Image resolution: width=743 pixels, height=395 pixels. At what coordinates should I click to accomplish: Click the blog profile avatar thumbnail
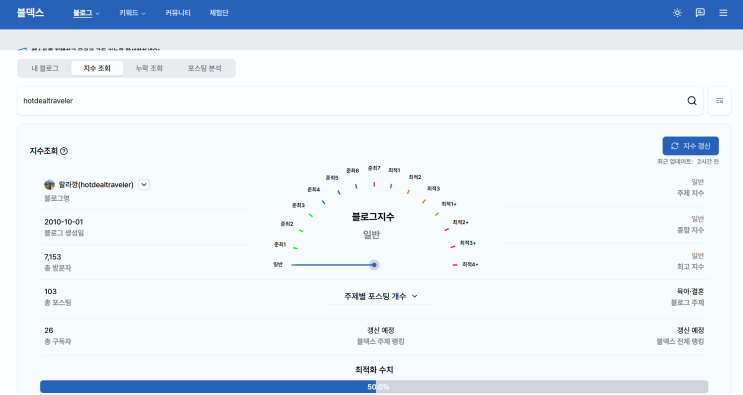[49, 184]
